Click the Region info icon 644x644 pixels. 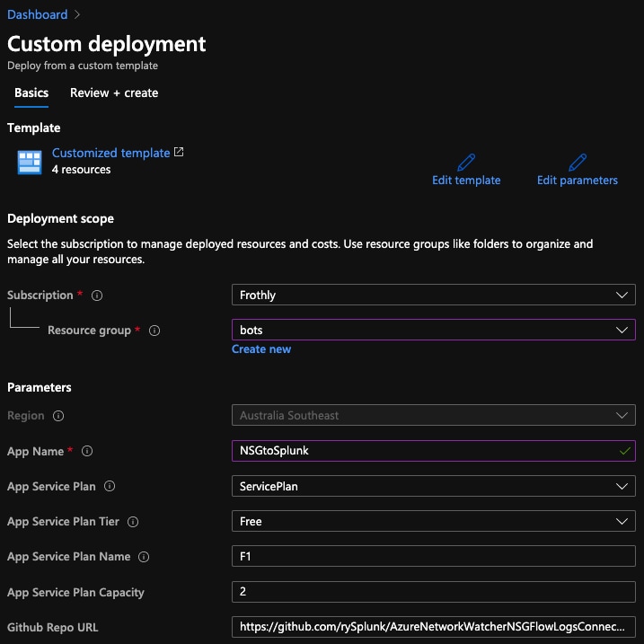pos(58,416)
